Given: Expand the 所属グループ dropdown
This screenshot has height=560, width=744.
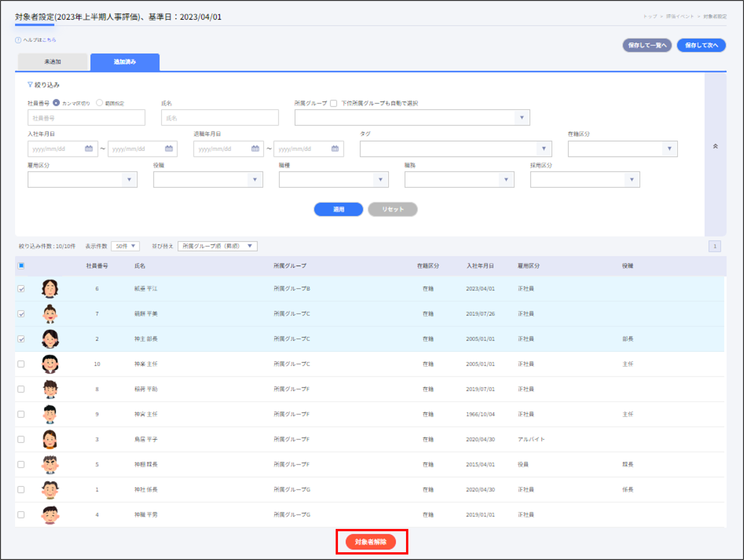Looking at the screenshot, I should [x=521, y=118].
